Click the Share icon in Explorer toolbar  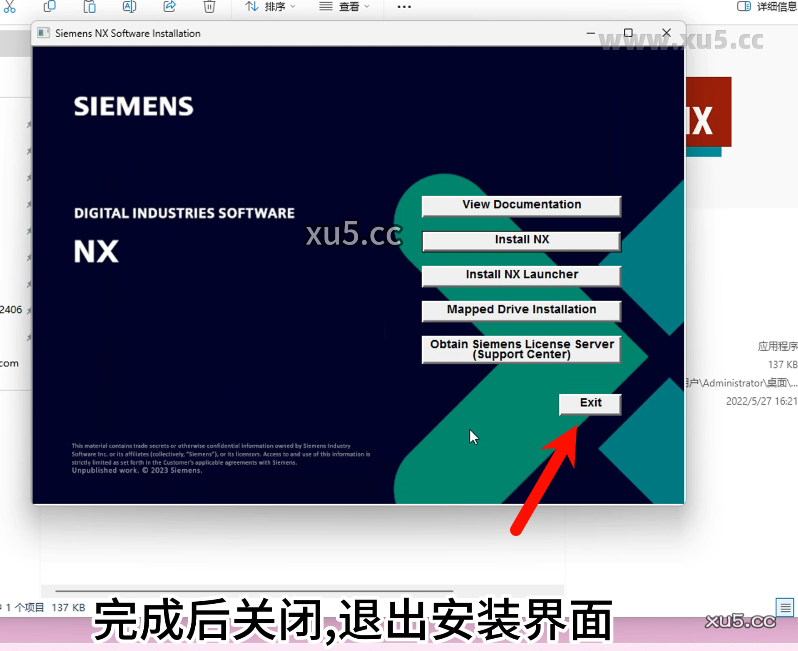(x=169, y=6)
